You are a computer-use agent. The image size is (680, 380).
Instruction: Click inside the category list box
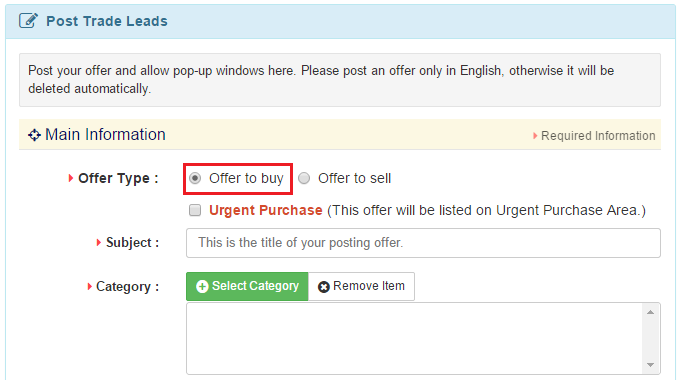click(x=415, y=338)
